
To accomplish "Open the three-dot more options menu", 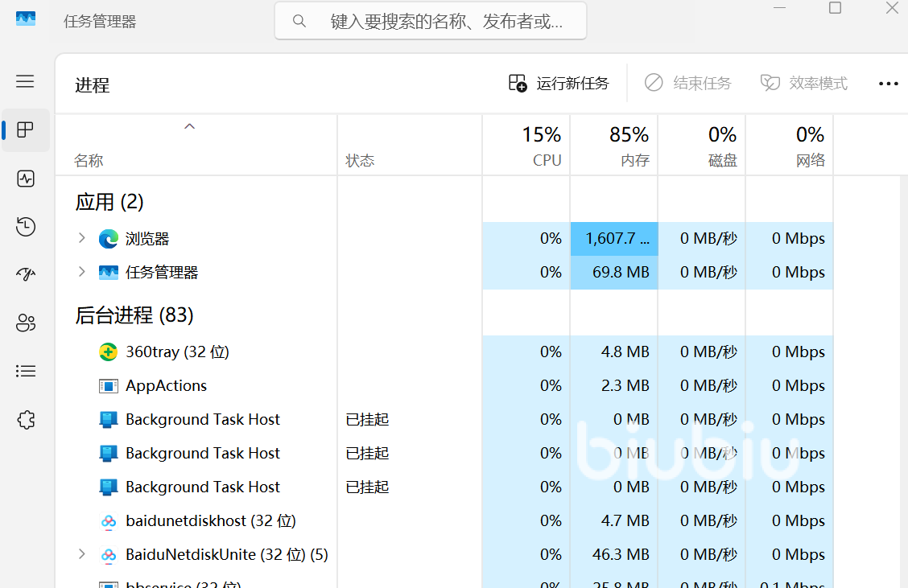I will 888,84.
